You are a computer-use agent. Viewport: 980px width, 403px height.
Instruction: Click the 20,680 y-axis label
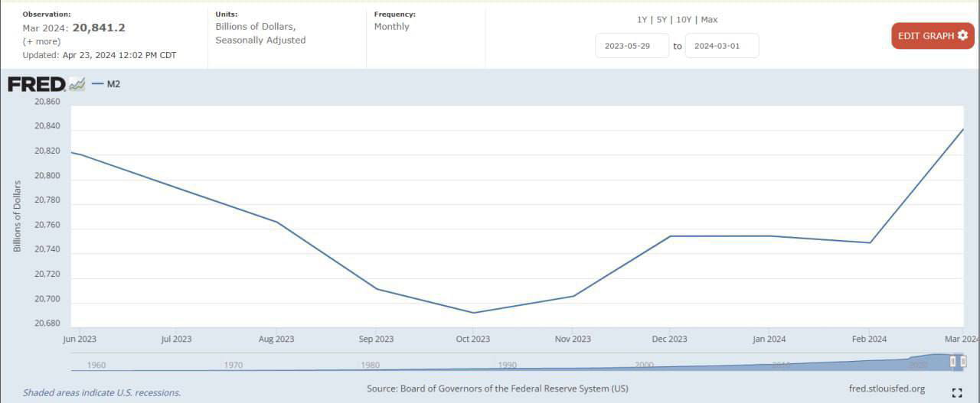(x=47, y=323)
